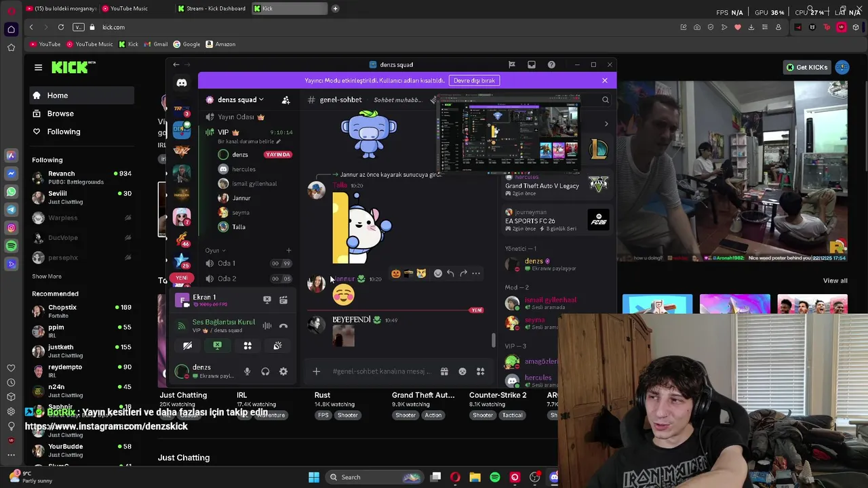Open more options on Jannur message
The height and width of the screenshot is (488, 868).
click(x=476, y=273)
